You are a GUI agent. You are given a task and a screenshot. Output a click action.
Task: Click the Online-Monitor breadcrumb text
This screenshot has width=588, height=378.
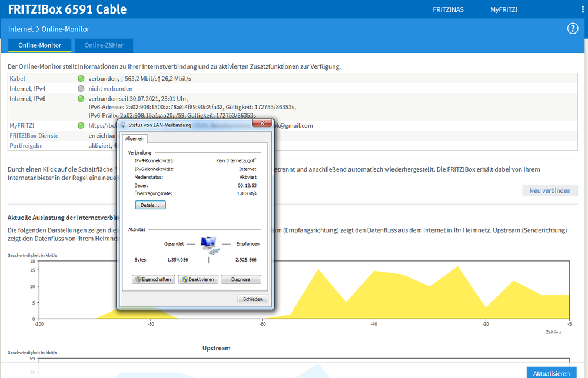[x=65, y=29]
